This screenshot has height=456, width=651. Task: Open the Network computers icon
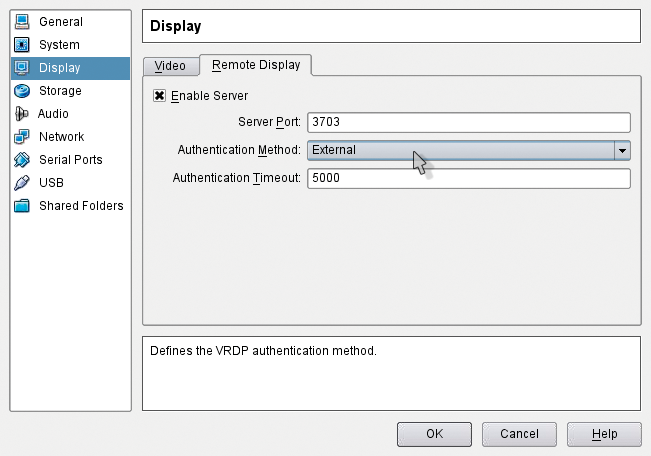(x=22, y=137)
